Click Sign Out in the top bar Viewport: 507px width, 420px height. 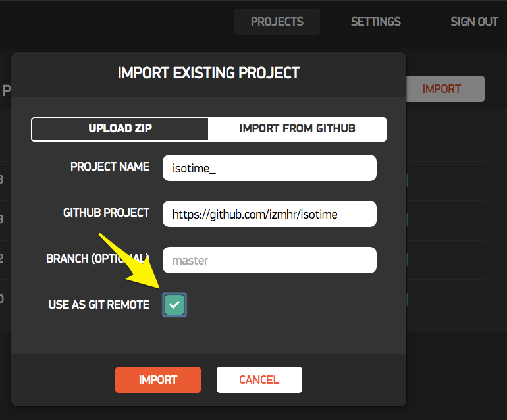(x=474, y=22)
